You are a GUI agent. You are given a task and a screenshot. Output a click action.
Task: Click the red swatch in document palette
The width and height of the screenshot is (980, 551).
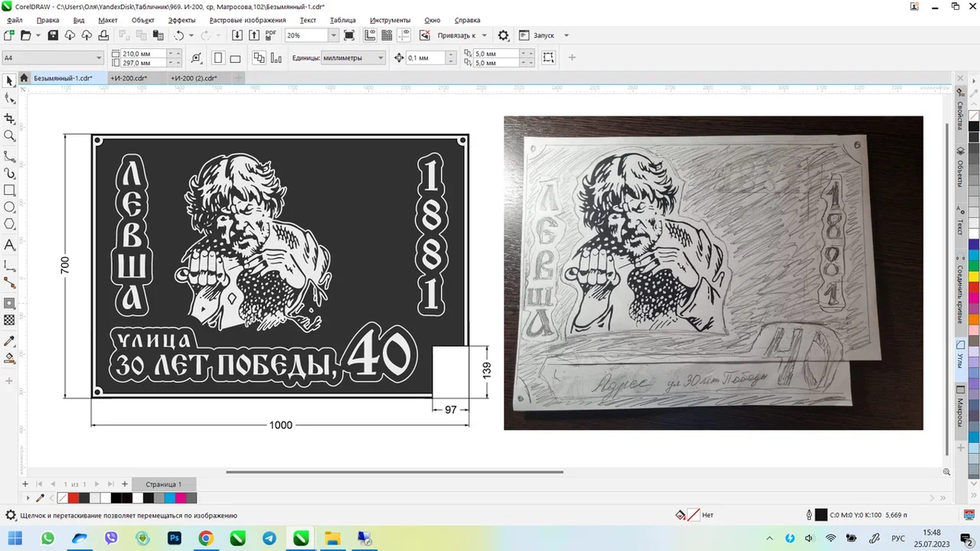click(73, 498)
